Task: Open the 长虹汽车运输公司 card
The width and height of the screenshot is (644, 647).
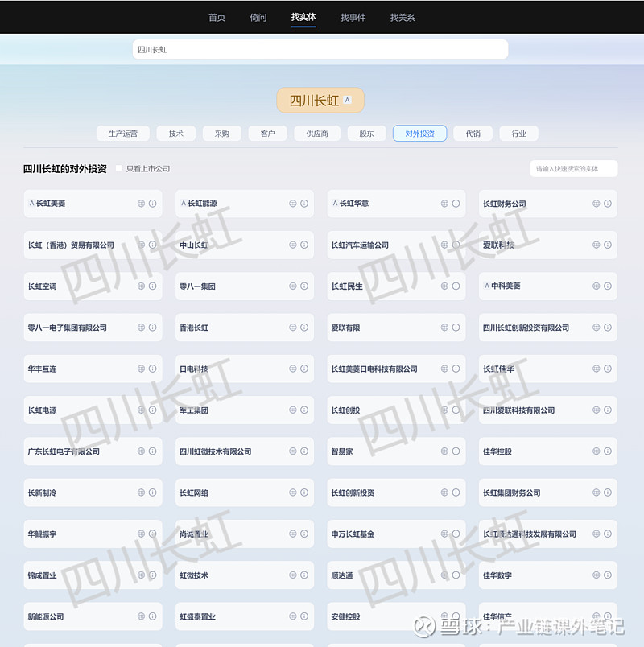Action: [396, 245]
